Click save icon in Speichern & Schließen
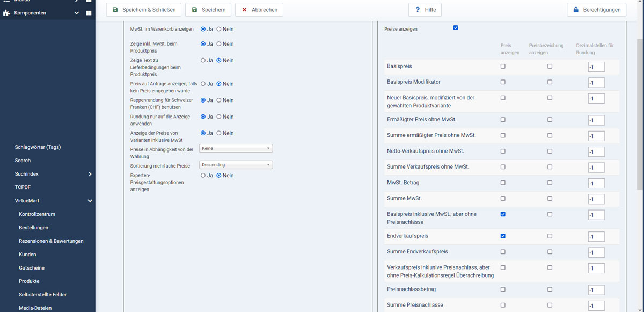 115,10
